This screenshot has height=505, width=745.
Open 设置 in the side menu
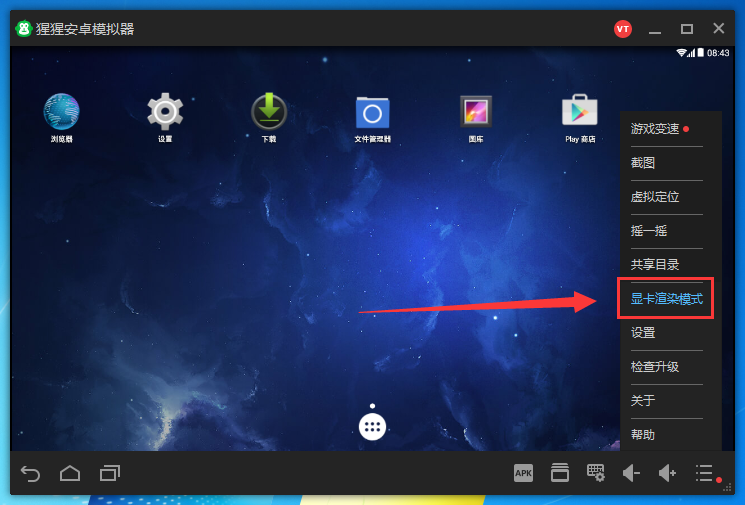643,333
